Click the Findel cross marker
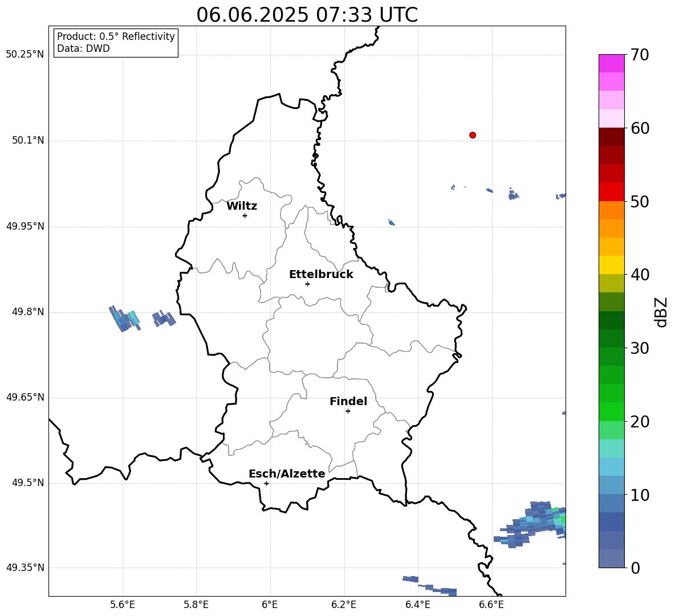 pos(348,411)
